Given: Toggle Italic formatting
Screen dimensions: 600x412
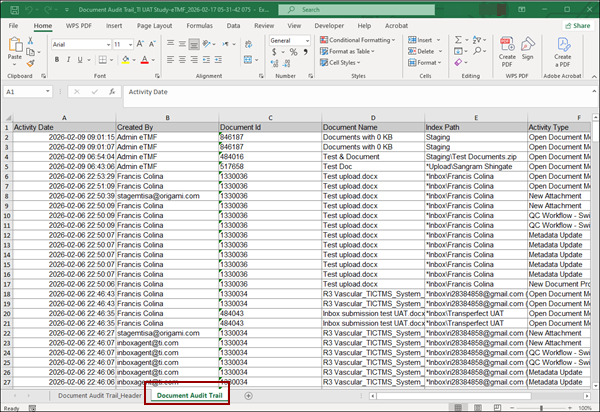Looking at the screenshot, I should coord(66,60).
